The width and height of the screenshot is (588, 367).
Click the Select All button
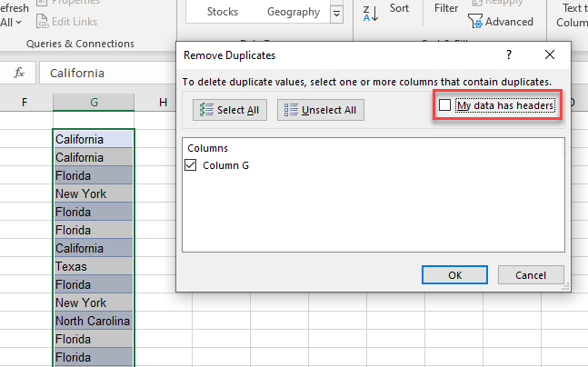click(x=230, y=110)
